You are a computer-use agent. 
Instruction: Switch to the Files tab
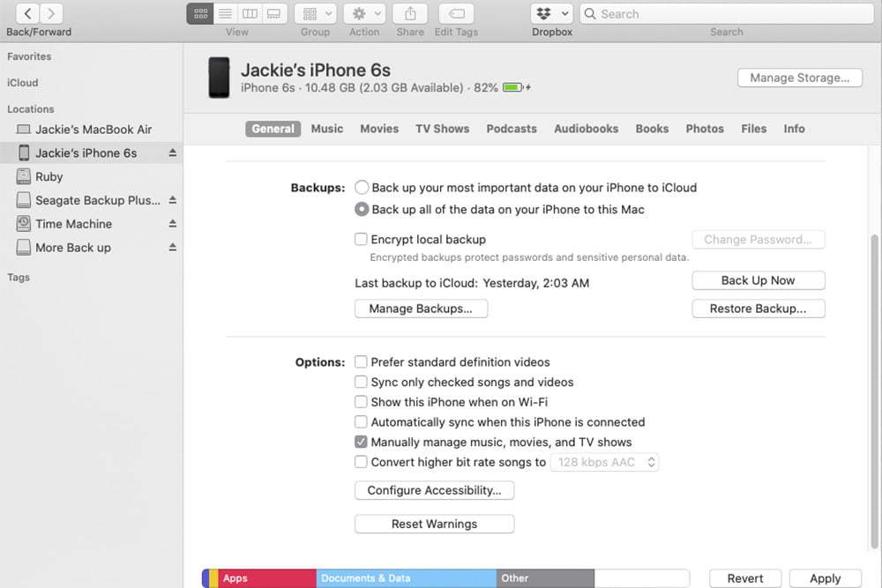[754, 129]
